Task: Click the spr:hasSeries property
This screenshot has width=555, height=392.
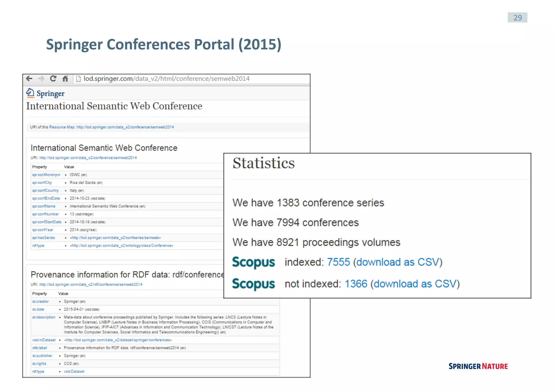Action: click(43, 238)
